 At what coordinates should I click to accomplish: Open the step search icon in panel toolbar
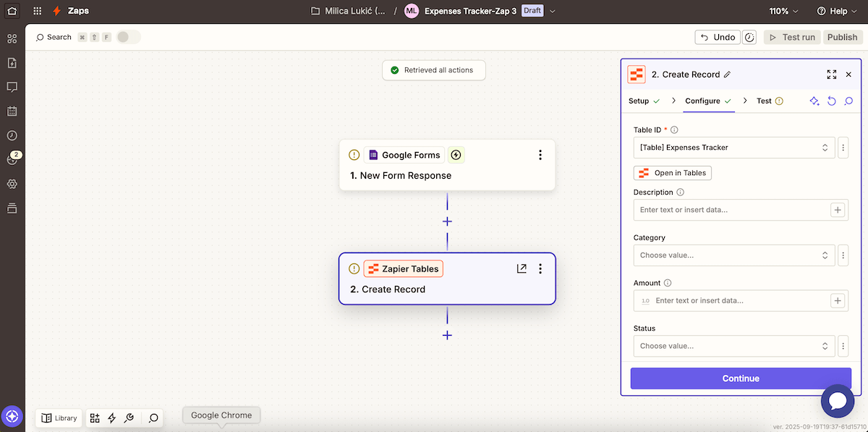click(848, 101)
